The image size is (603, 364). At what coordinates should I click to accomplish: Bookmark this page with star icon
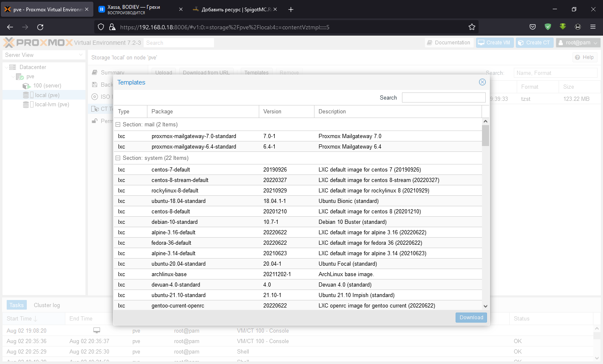tap(472, 27)
